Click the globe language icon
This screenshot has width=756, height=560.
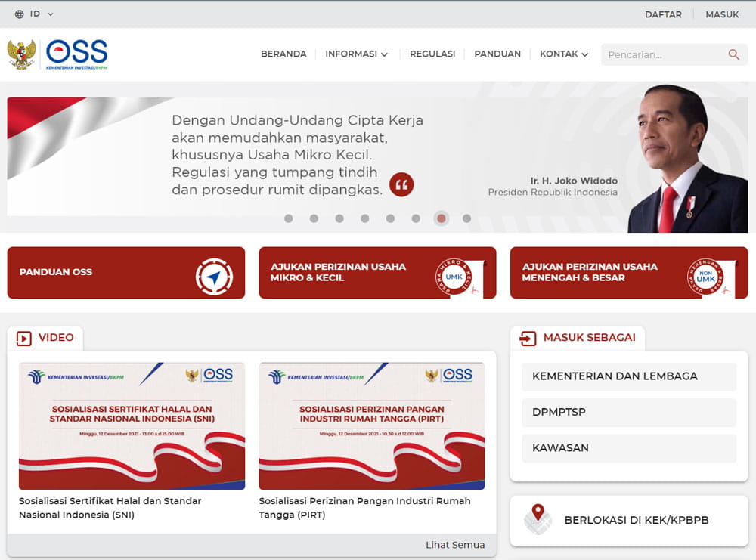coord(20,14)
